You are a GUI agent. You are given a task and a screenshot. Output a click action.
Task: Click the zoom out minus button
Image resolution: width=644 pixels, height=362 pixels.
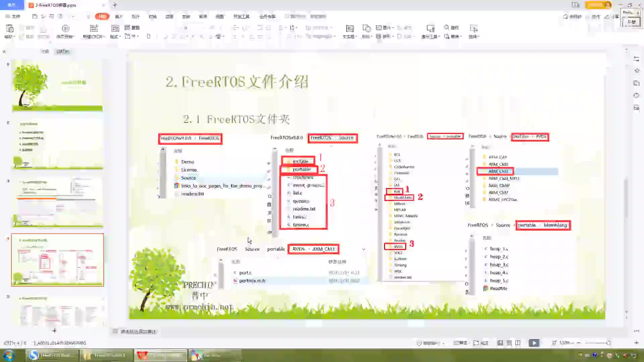[579, 343]
